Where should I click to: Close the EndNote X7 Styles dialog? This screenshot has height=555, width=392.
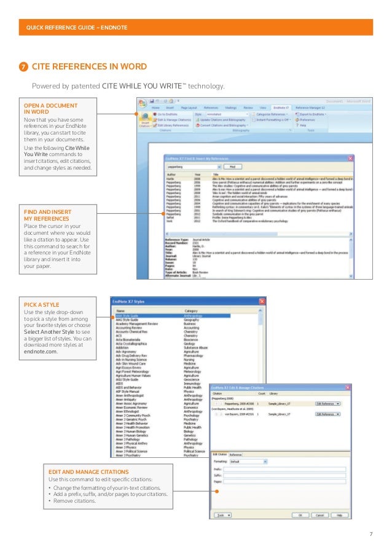(262, 301)
